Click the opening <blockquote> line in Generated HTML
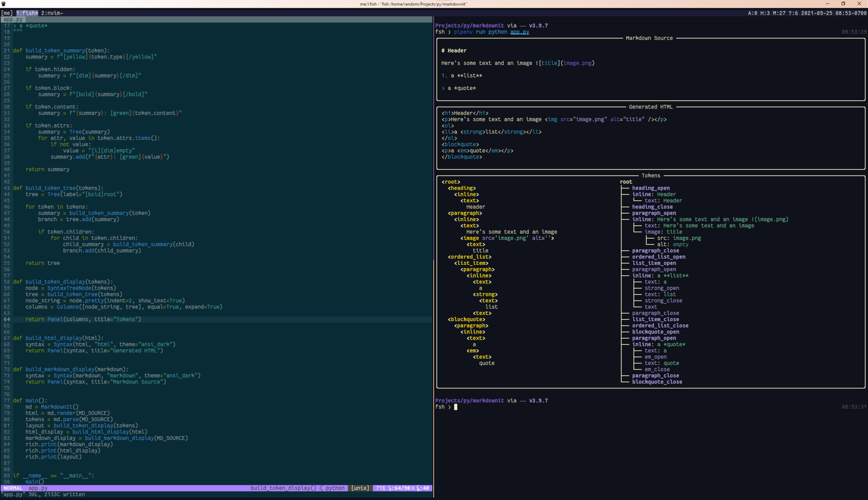The height and width of the screenshot is (500, 868). click(x=461, y=144)
